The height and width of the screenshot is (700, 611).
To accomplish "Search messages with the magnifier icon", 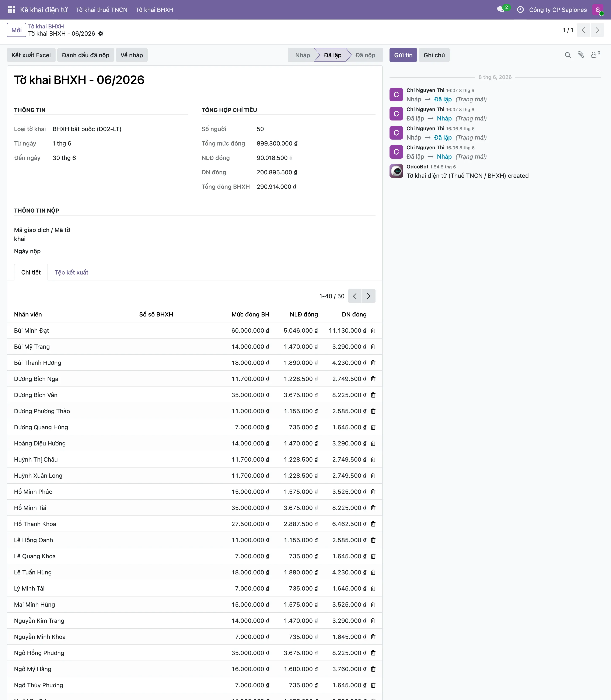I will (568, 55).
